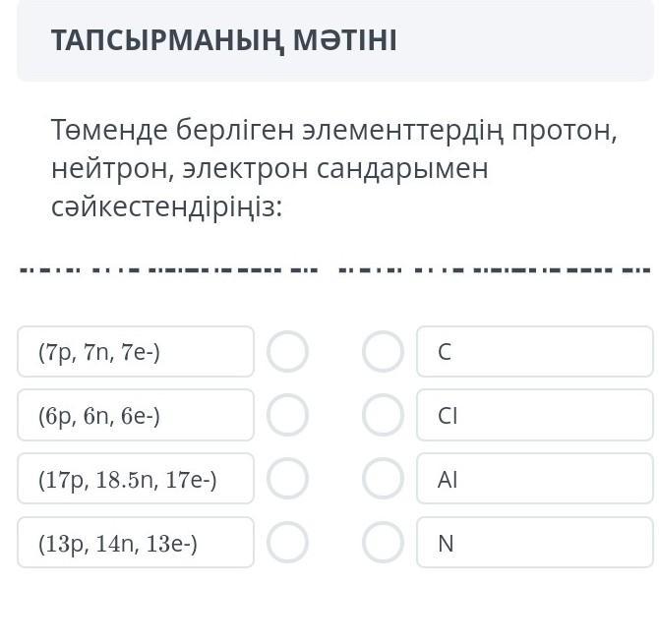
Task: Choose the Al answer box
Action: click(x=534, y=479)
